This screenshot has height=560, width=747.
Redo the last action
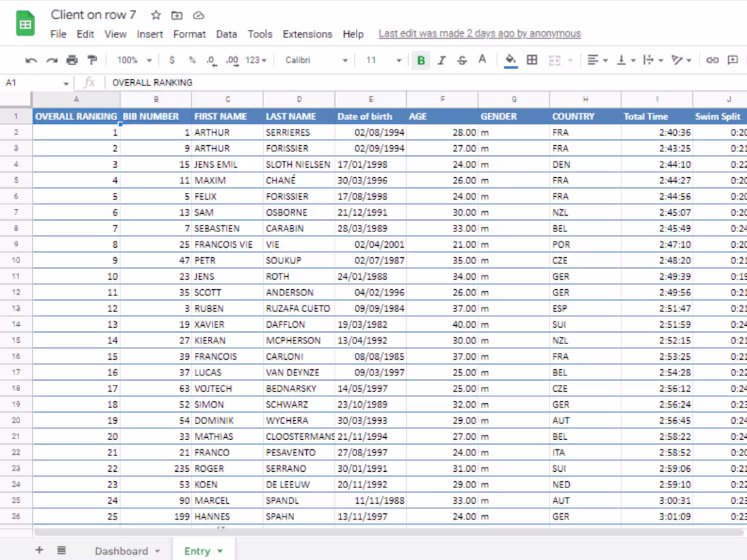52,60
